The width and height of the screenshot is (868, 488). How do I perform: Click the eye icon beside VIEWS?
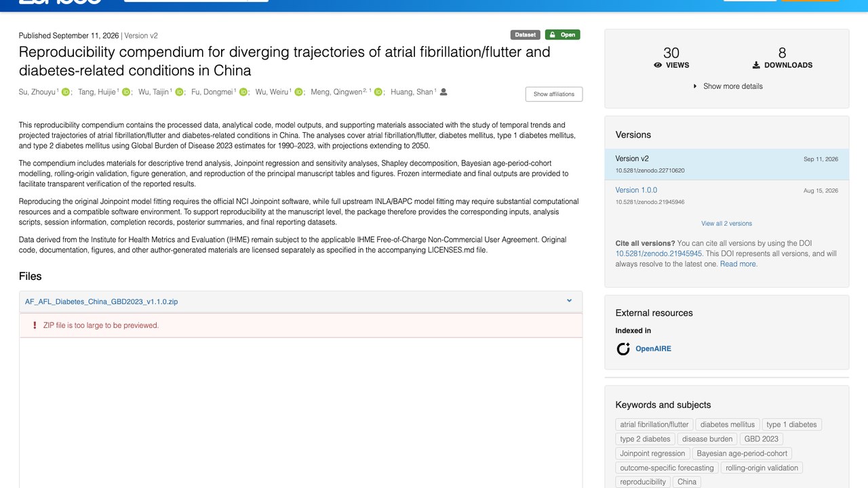click(658, 65)
